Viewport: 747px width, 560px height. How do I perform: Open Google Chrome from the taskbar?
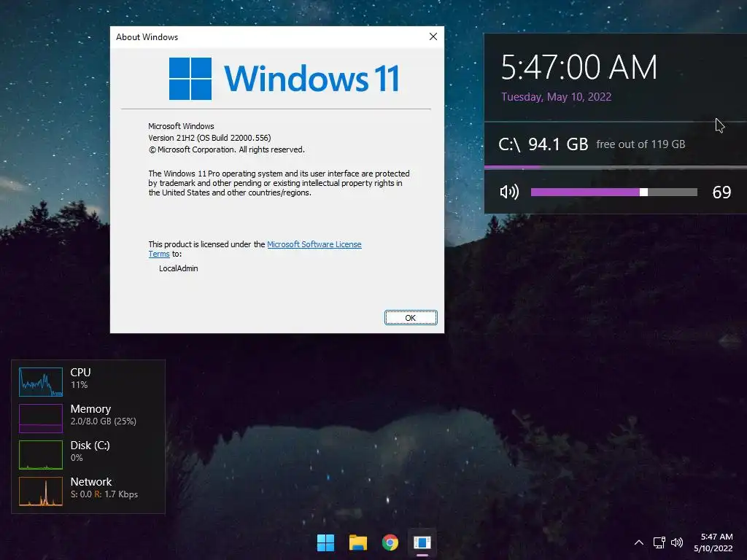390,542
